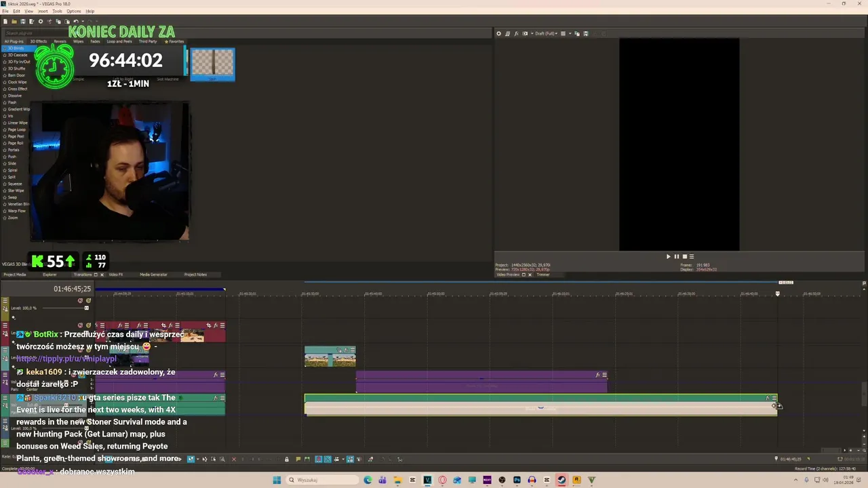Screen dimensions: 868x488
Task: Open hamburger menu on purple clip
Action: [604, 375]
